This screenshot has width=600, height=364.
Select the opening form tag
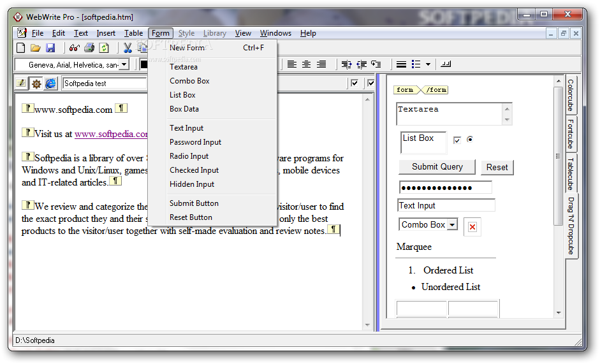click(x=406, y=90)
